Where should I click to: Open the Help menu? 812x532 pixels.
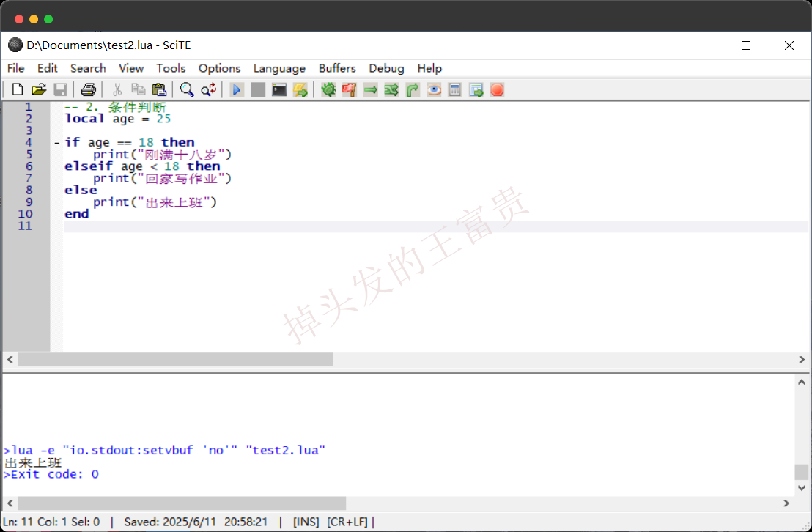point(429,68)
